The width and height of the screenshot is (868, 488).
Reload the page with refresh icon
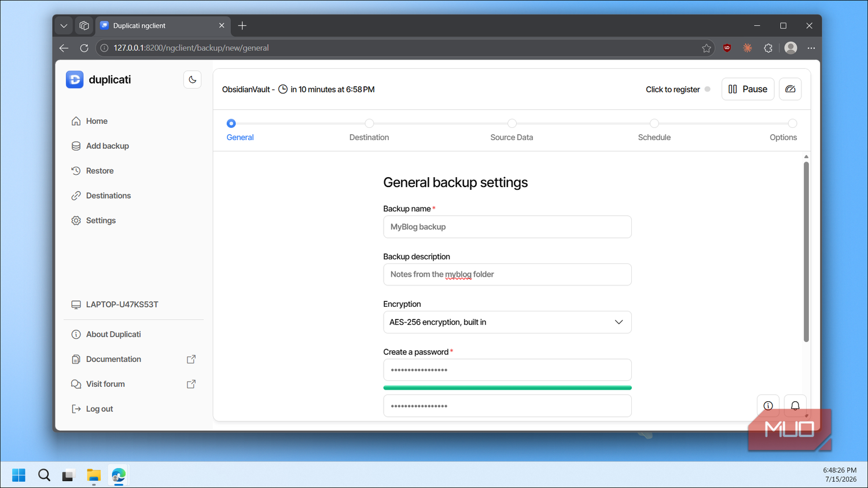pos(84,48)
